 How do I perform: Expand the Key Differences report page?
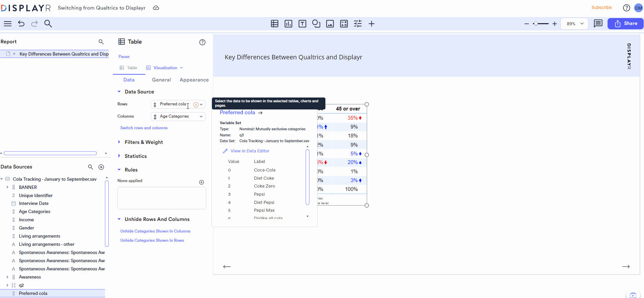[14, 54]
